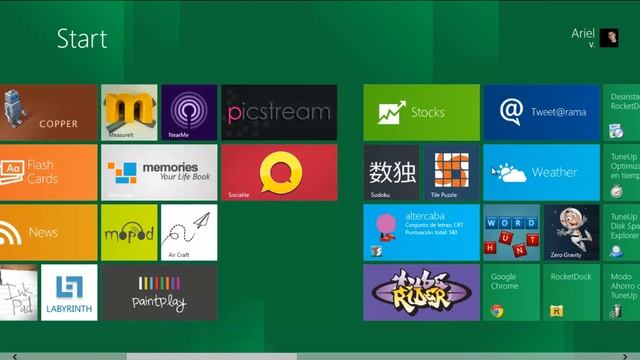Launch the Tile Puzzle game
640x360 pixels.
pos(451,172)
